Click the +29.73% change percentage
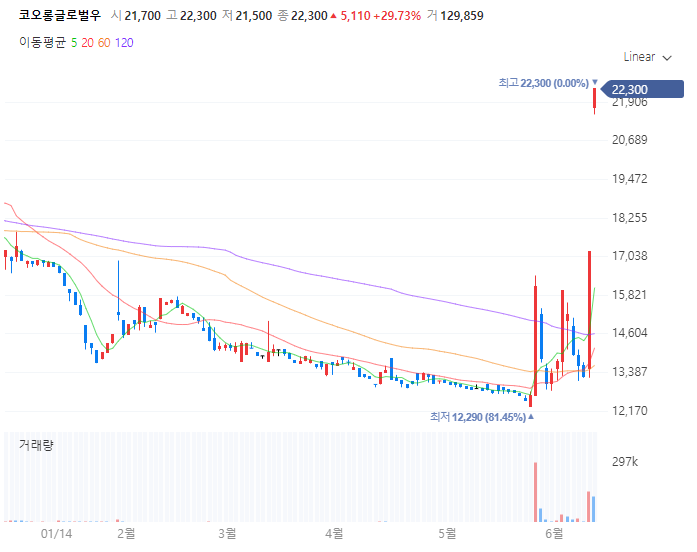Image resolution: width=697 pixels, height=552 pixels. pyautogui.click(x=397, y=16)
